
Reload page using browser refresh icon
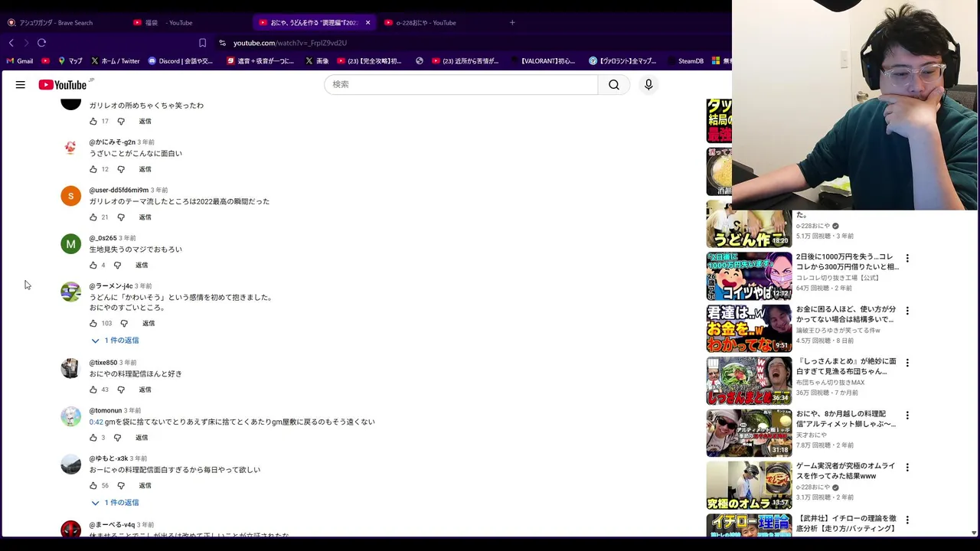point(42,43)
